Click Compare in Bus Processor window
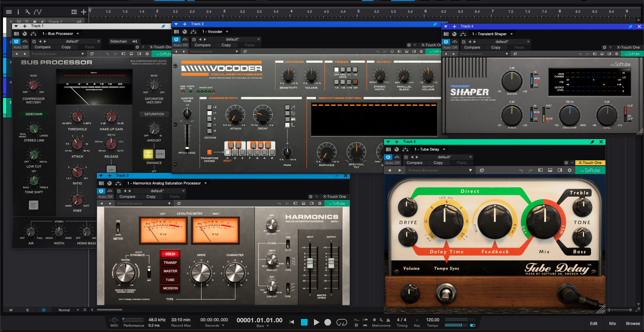The height and width of the screenshot is (332, 644). point(43,47)
